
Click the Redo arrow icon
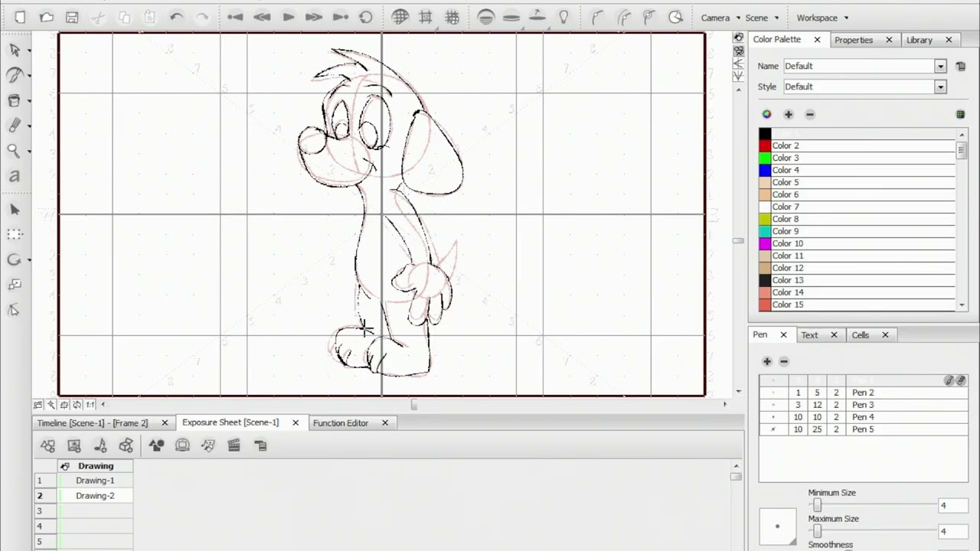tap(202, 17)
